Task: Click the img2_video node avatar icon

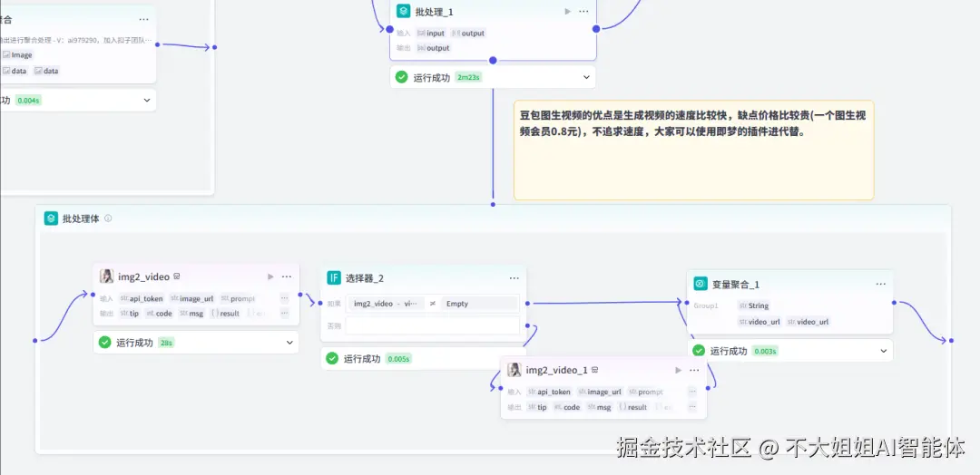Action: click(107, 276)
